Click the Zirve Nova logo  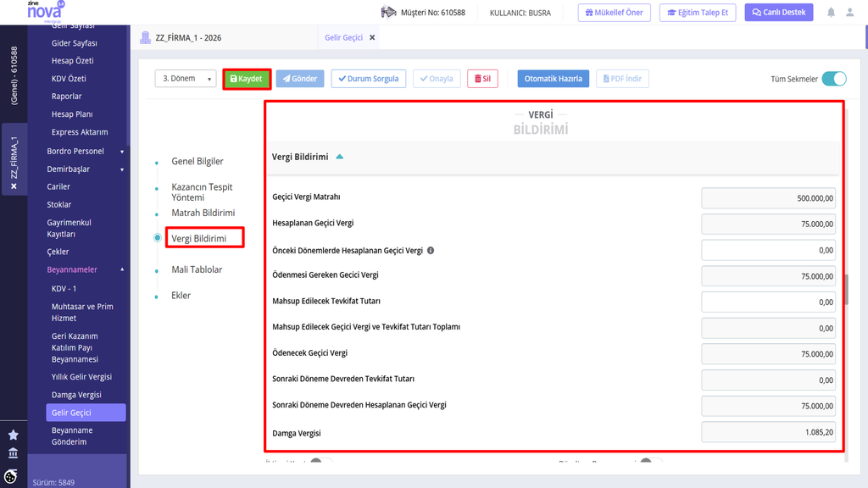click(x=46, y=10)
